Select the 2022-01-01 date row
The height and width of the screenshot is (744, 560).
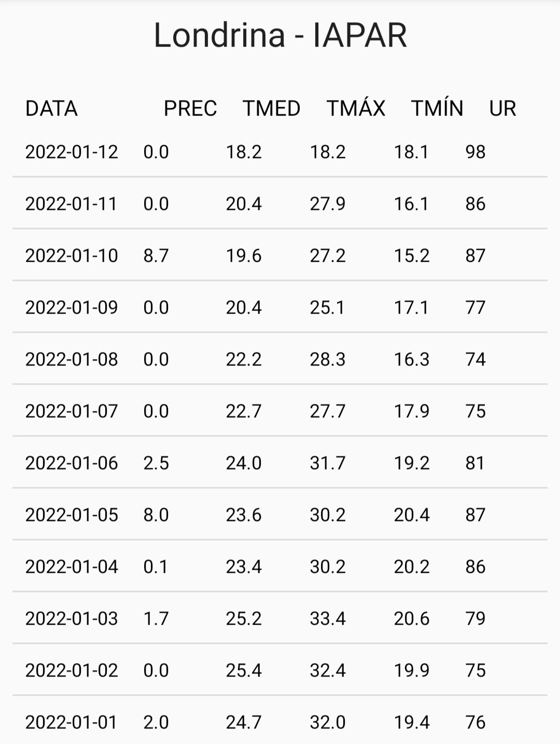[280, 720]
